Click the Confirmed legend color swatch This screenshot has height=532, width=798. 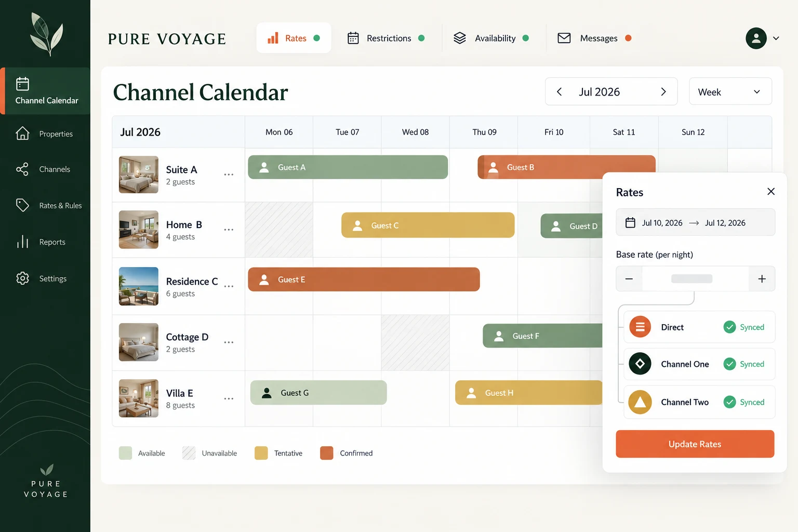click(x=327, y=453)
